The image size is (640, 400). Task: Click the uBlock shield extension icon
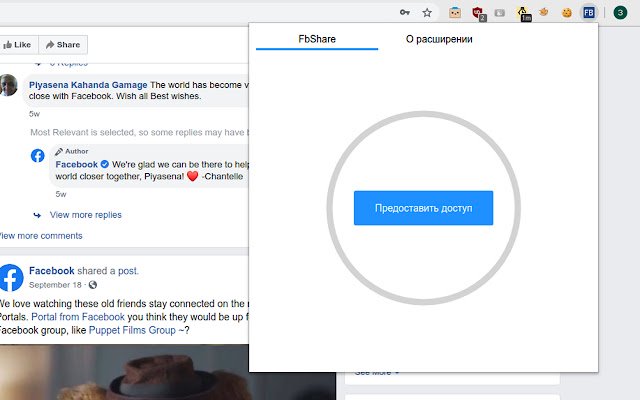[478, 13]
